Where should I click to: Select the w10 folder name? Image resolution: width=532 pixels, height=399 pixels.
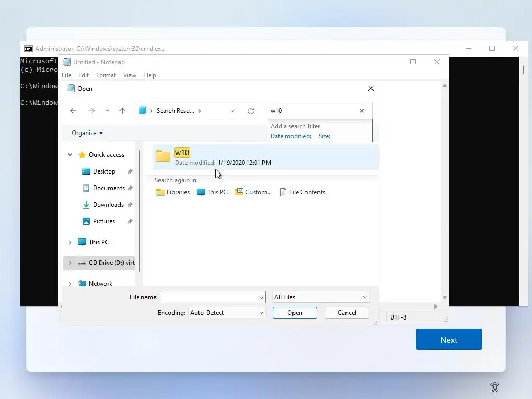pyautogui.click(x=182, y=153)
